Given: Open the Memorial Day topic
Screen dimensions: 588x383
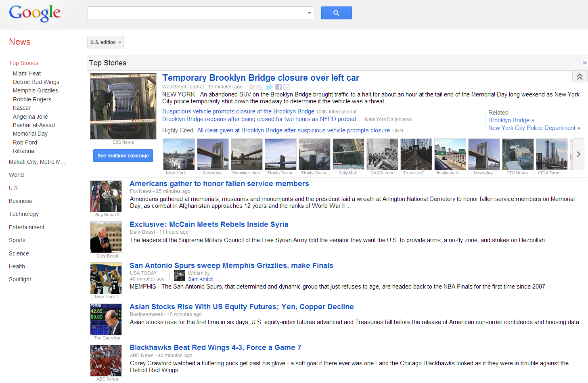Looking at the screenshot, I should coord(30,134).
